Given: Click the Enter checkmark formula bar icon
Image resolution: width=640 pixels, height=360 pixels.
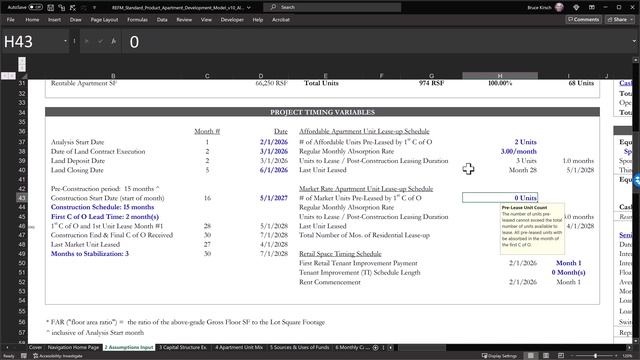Looking at the screenshot, I should 100,41.
